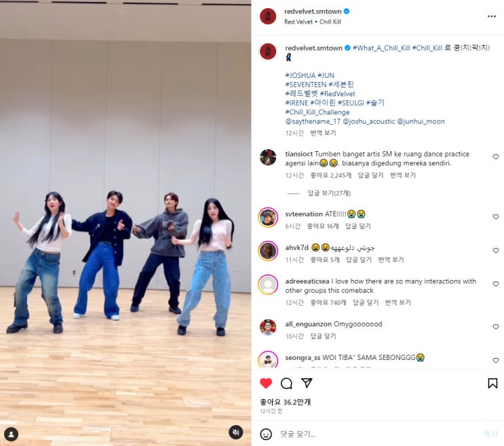Open redvelvet.smtown profile avatar in header
This screenshot has width=504, height=446.
coord(268,16)
